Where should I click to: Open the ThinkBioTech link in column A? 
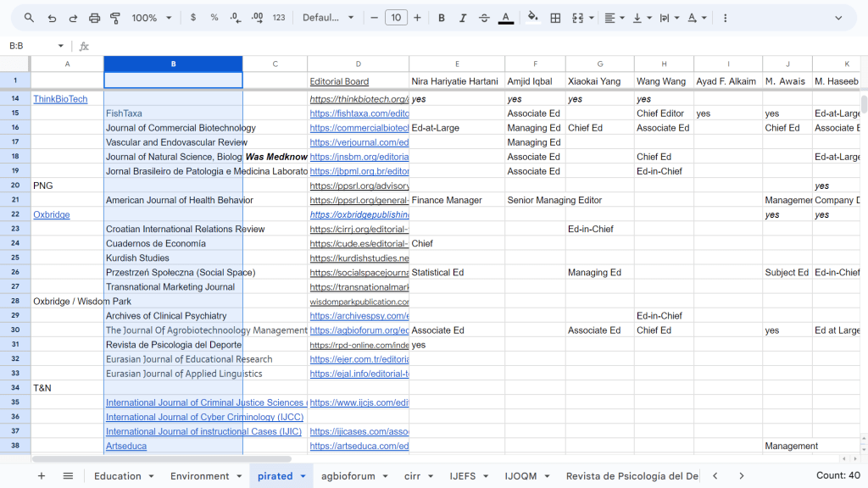tap(60, 99)
